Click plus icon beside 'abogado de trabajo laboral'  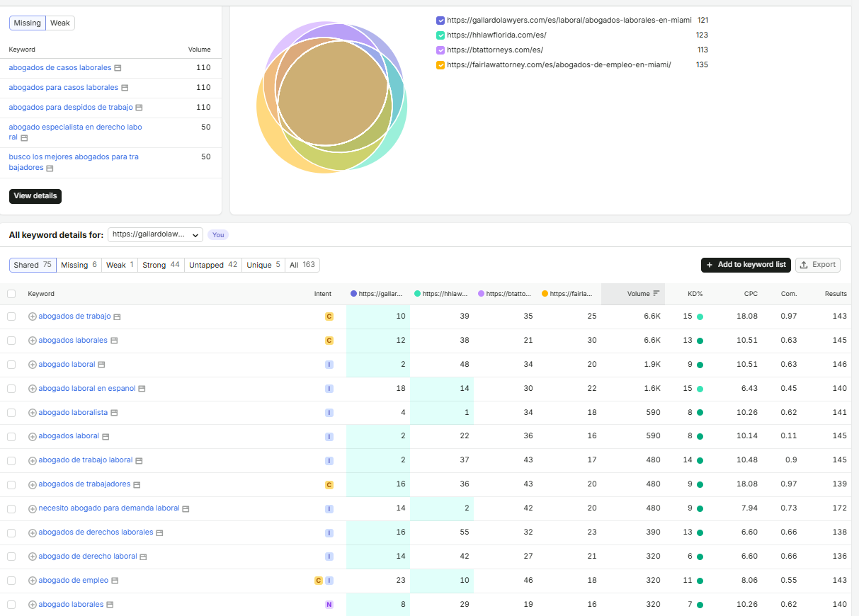point(32,461)
